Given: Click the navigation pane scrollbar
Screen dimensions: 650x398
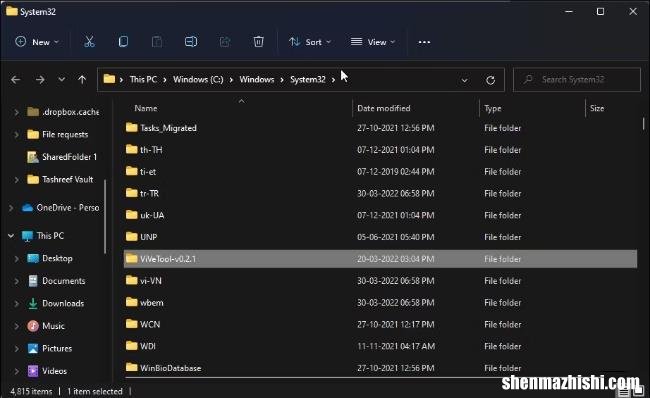Looking at the screenshot, I should pyautogui.click(x=105, y=216).
